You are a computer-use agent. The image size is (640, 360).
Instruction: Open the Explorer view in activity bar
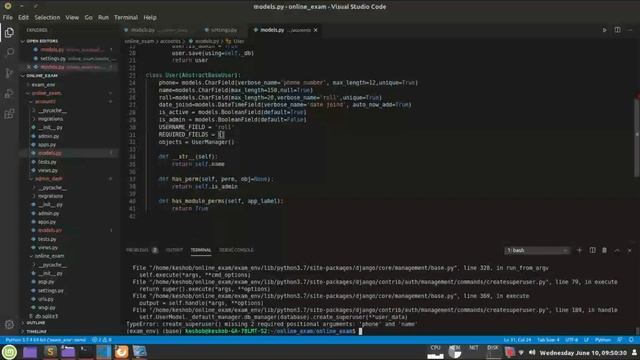(x=9, y=33)
